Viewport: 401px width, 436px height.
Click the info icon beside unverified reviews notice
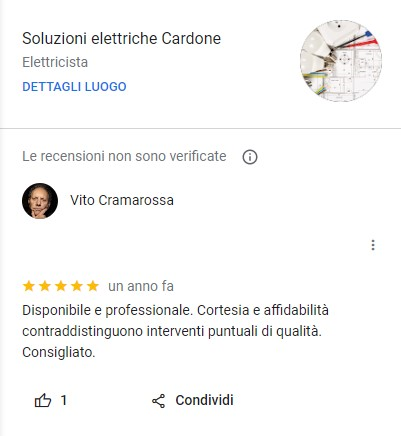[250, 157]
